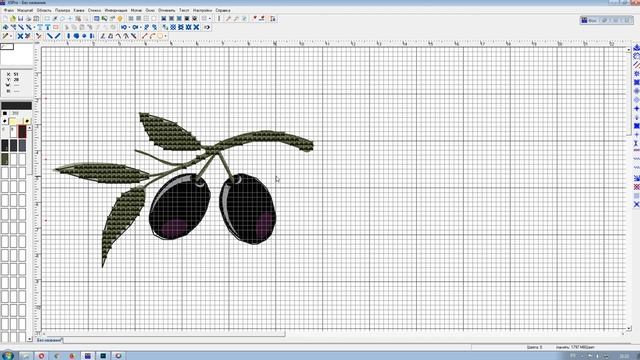The width and height of the screenshot is (640, 360).
Task: Open the dropdown beside the pencil tool
Action: coord(11,36)
